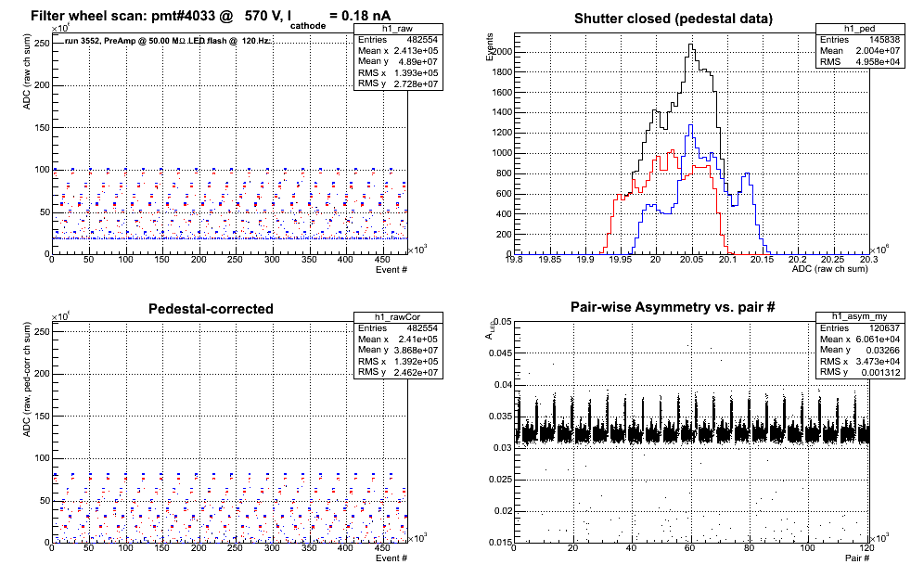Select the "ADC (raw ch sum)" x-axis label below the pedestal plot
The width and height of the screenshot is (924, 577).
click(x=829, y=269)
